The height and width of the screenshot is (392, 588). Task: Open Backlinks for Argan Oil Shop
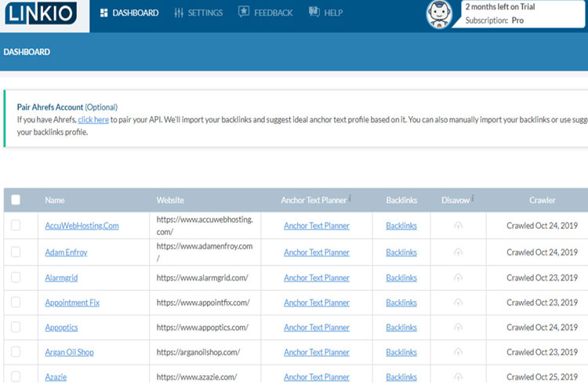pyautogui.click(x=401, y=352)
